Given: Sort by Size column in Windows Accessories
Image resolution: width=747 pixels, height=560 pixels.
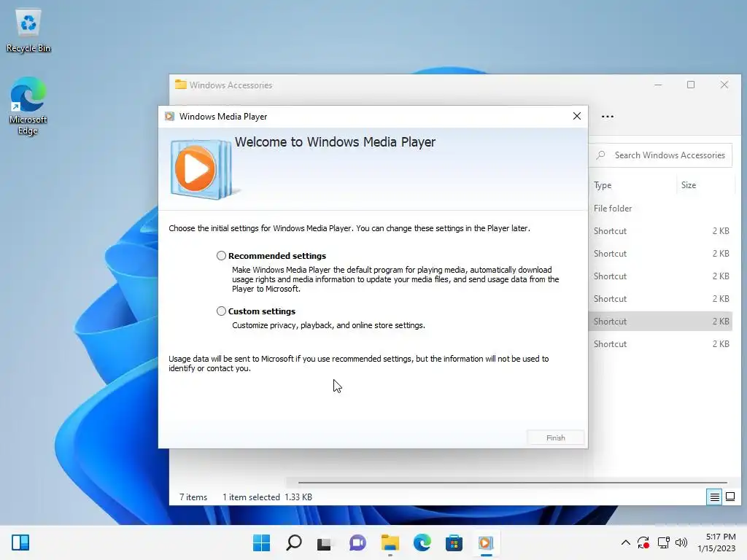Looking at the screenshot, I should [705, 185].
